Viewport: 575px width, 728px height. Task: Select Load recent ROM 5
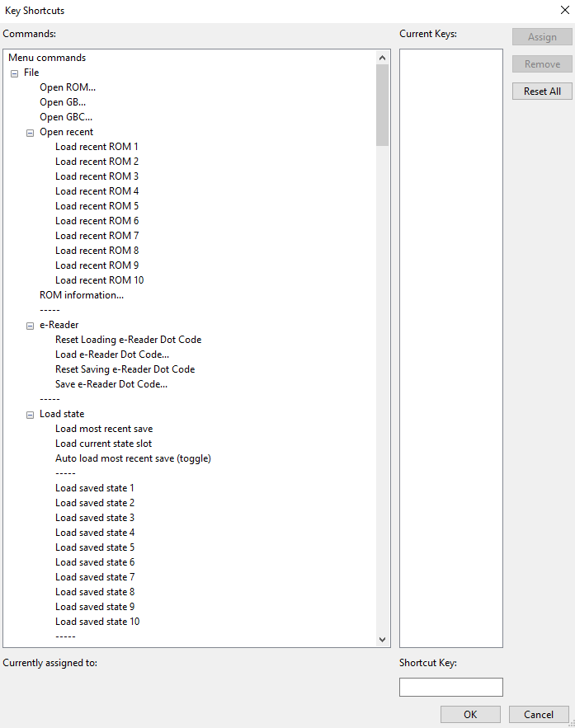[x=97, y=206]
